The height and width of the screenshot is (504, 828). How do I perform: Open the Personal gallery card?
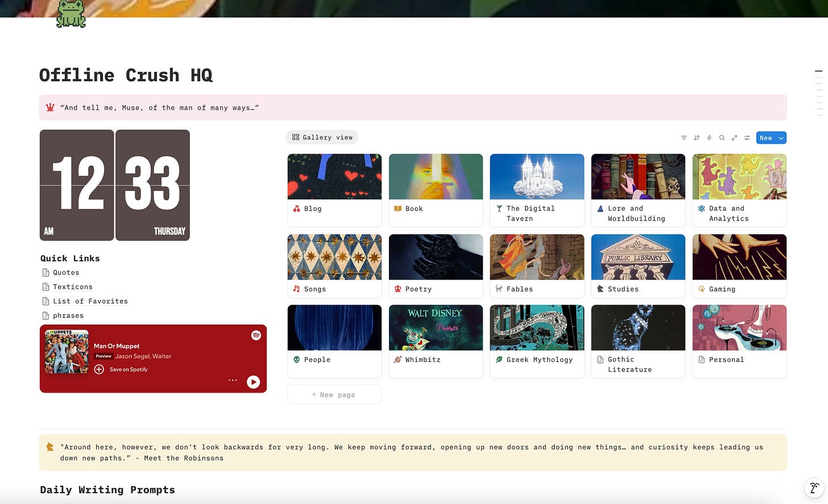tap(739, 341)
